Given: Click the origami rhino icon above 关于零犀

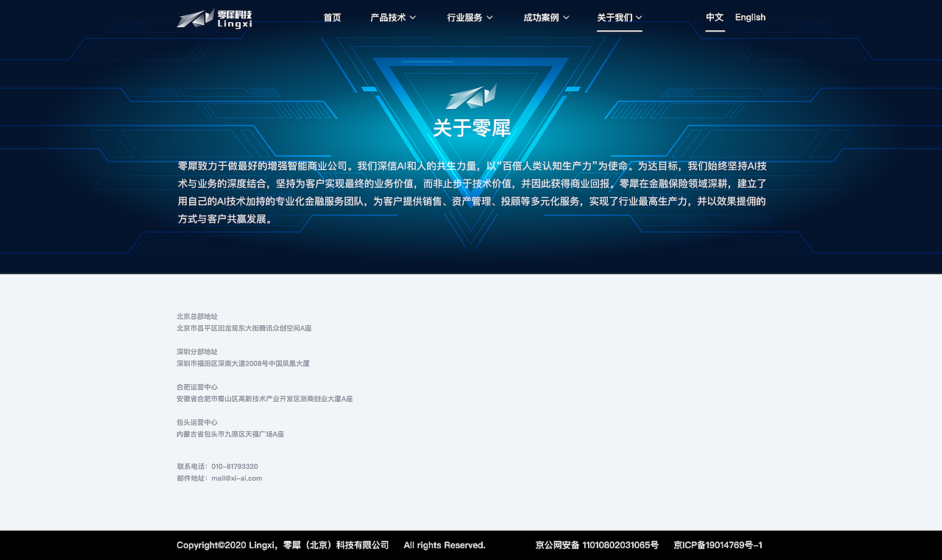Looking at the screenshot, I should coord(471,96).
